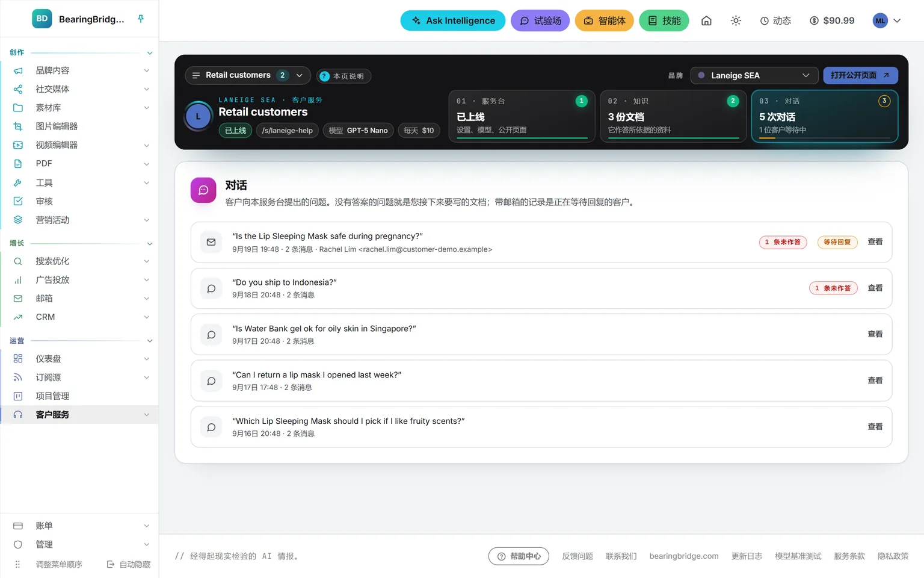Click the 图片编辑器 crop icon
The image size is (924, 578).
[18, 126]
